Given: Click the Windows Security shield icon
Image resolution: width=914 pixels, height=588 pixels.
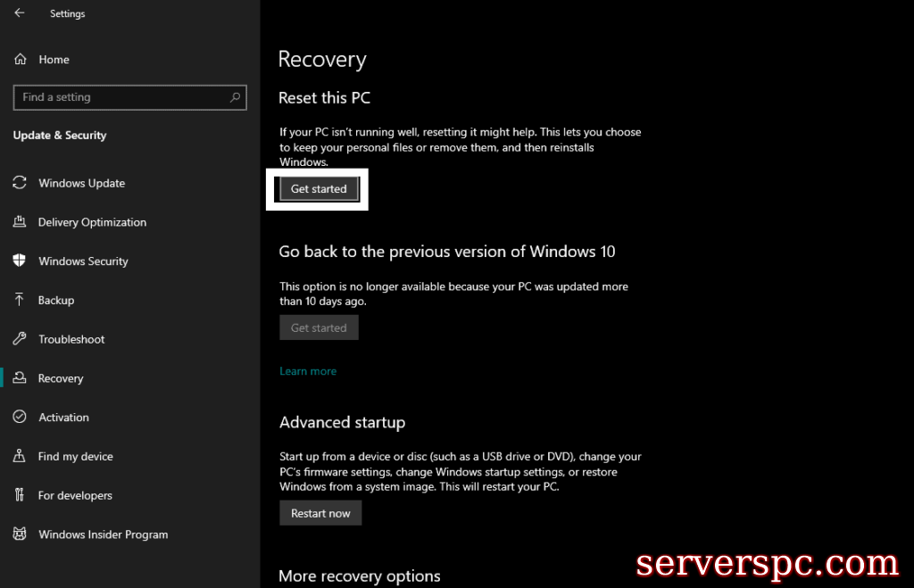Looking at the screenshot, I should click(20, 261).
